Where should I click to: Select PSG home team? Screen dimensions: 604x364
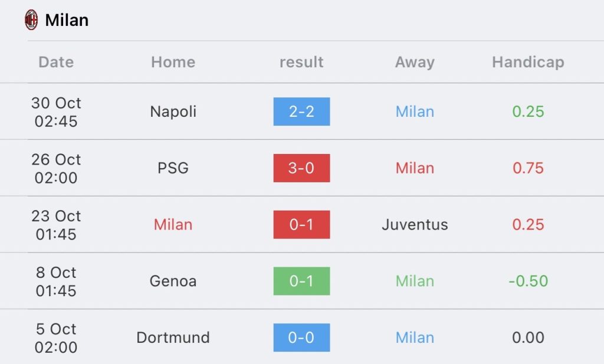point(173,168)
